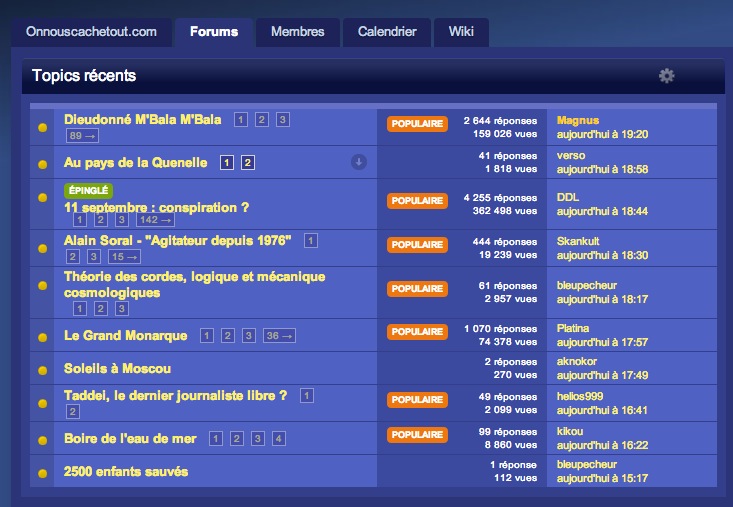This screenshot has width=733, height=507.
Task: Open last post aujourd'hui à 18:58
Action: click(602, 170)
